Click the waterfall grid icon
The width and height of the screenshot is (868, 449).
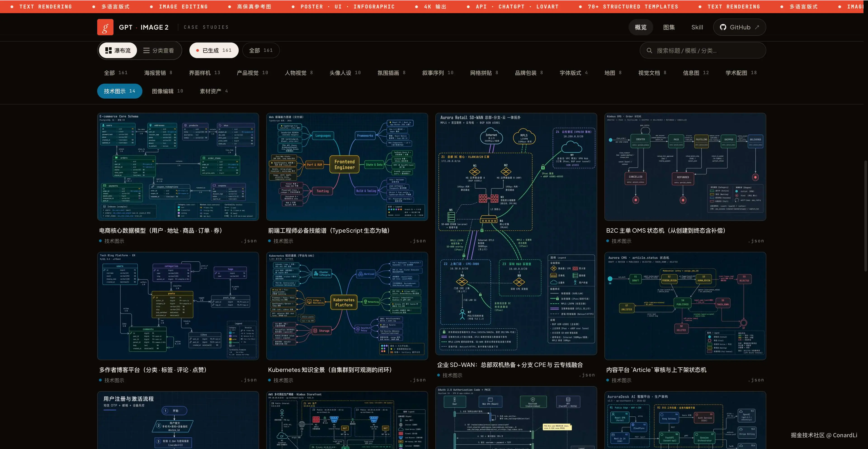pos(108,51)
